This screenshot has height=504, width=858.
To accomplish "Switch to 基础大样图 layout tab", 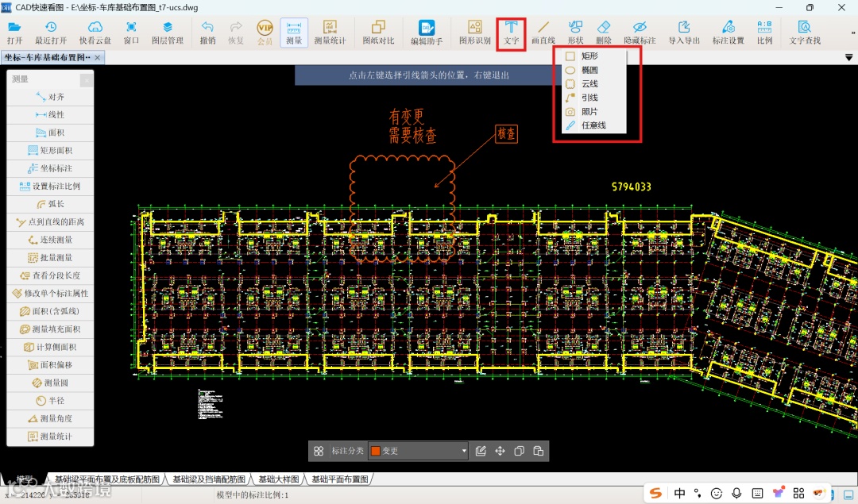I will (279, 479).
